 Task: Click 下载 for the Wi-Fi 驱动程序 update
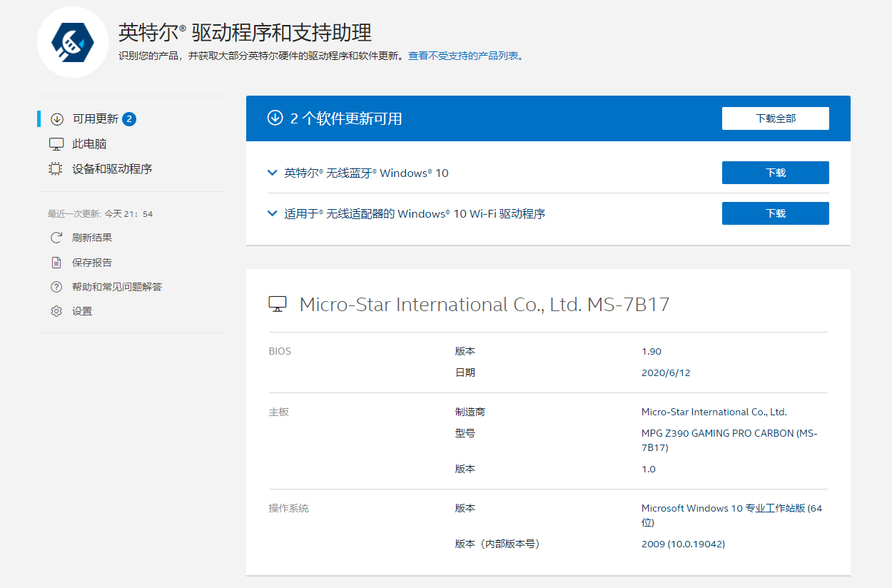775,213
